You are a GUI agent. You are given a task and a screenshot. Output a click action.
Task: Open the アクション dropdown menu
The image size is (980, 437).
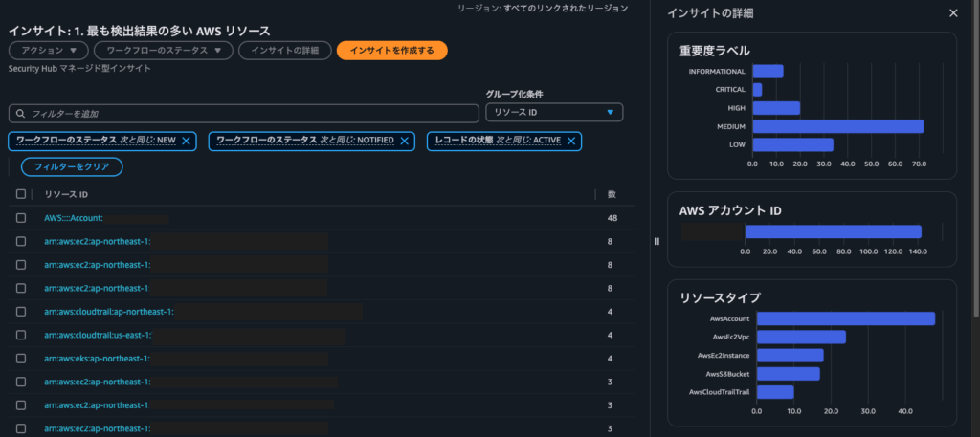tap(49, 51)
